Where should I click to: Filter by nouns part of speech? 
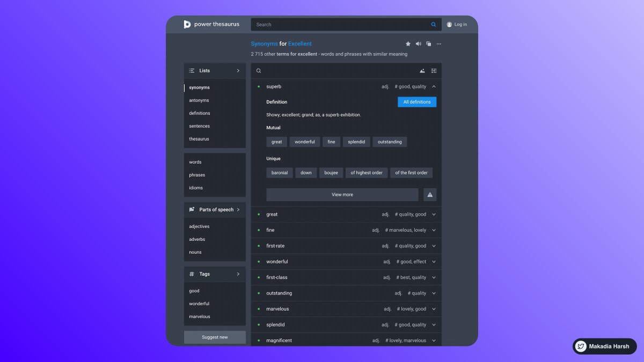(x=195, y=252)
